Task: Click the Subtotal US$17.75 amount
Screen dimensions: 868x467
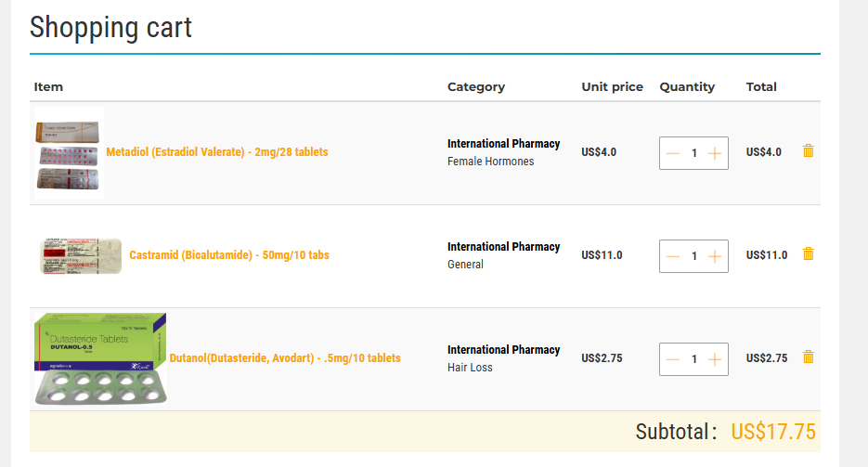Action: coord(772,432)
